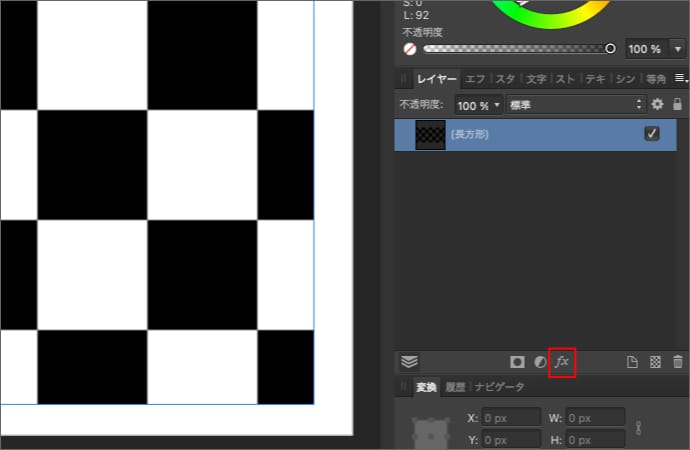The height and width of the screenshot is (450, 690).
Task: Open layer blend options gear icon
Action: tap(657, 104)
